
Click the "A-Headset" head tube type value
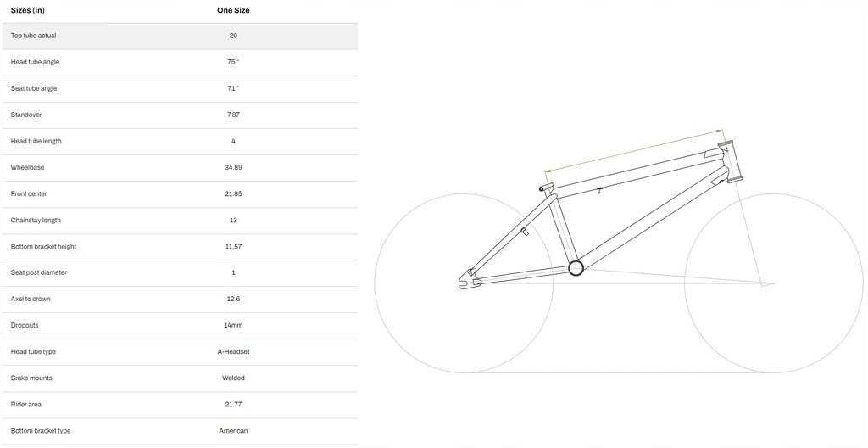click(233, 351)
